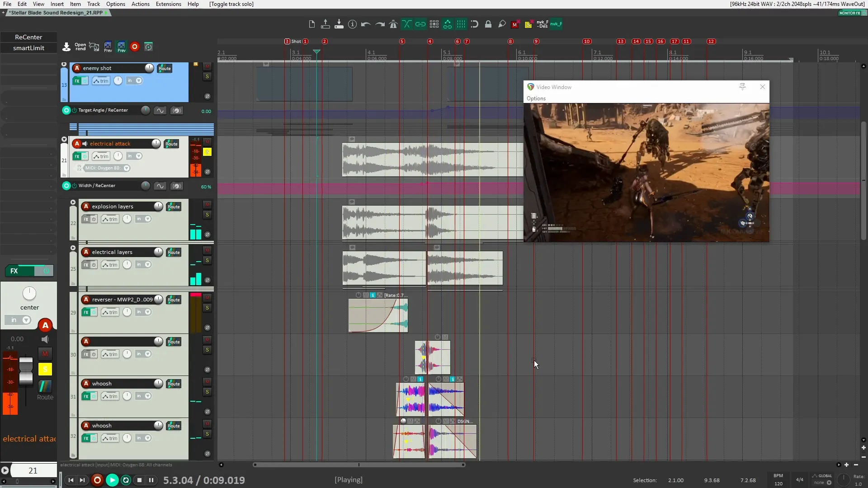Open the MIDI: Oxygen 88 input dropdown
Image resolution: width=868 pixels, height=488 pixels.
(127, 168)
